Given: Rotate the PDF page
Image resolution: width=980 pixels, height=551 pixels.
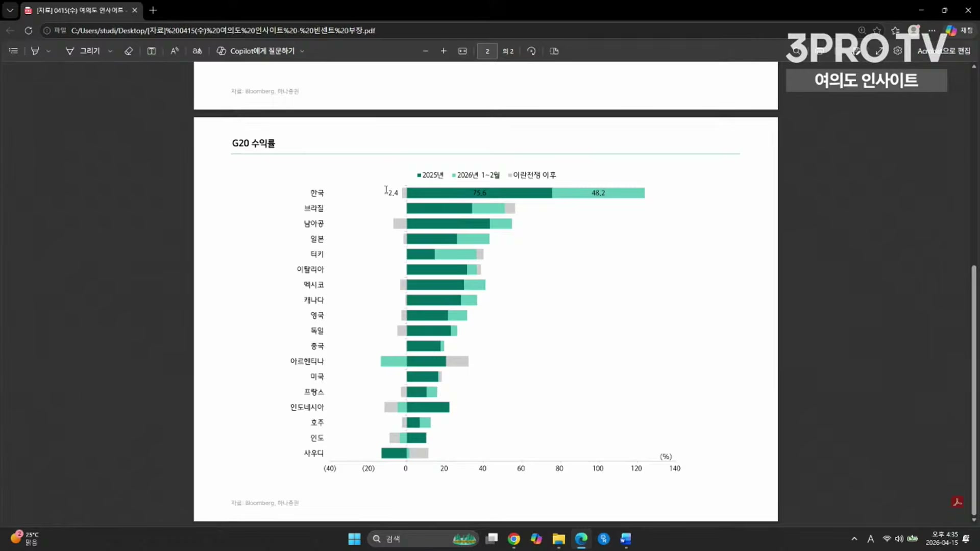Looking at the screenshot, I should (x=531, y=51).
